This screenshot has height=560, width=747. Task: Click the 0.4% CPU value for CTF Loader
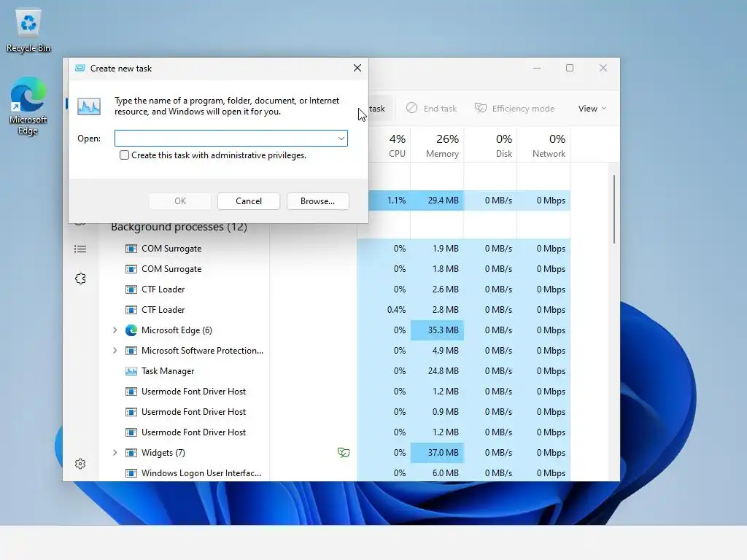[x=396, y=310]
